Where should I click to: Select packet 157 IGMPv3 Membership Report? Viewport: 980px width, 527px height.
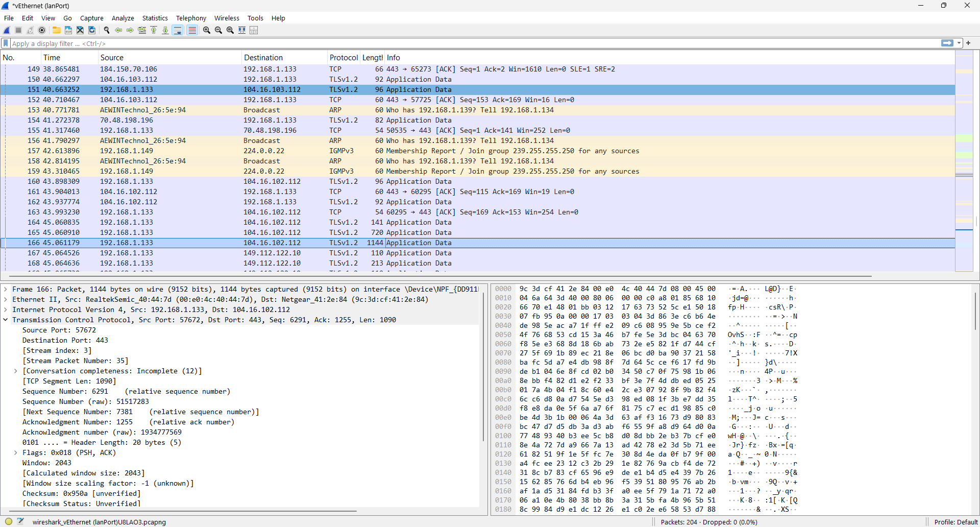click(x=477, y=151)
